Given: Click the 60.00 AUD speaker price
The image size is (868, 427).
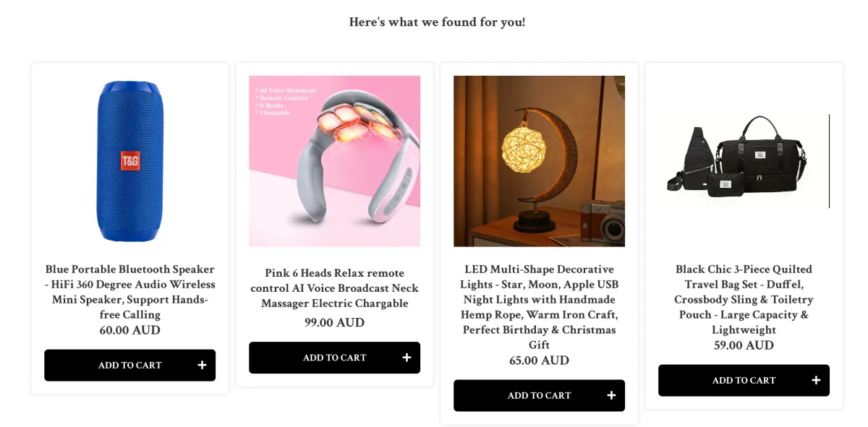Looking at the screenshot, I should 130,330.
